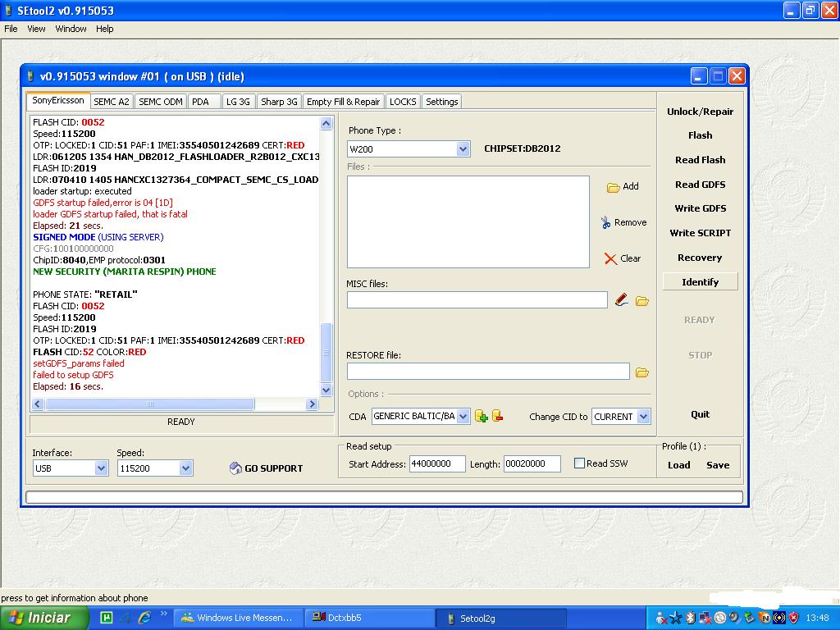Click inside the Files list box
Viewport: 840px width, 630px height.
(468, 221)
